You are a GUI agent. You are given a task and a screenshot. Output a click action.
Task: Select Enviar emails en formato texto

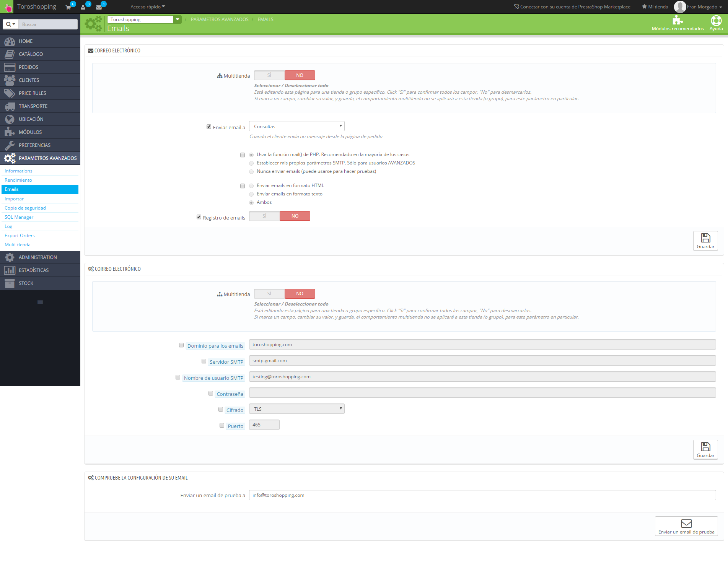coord(251,194)
